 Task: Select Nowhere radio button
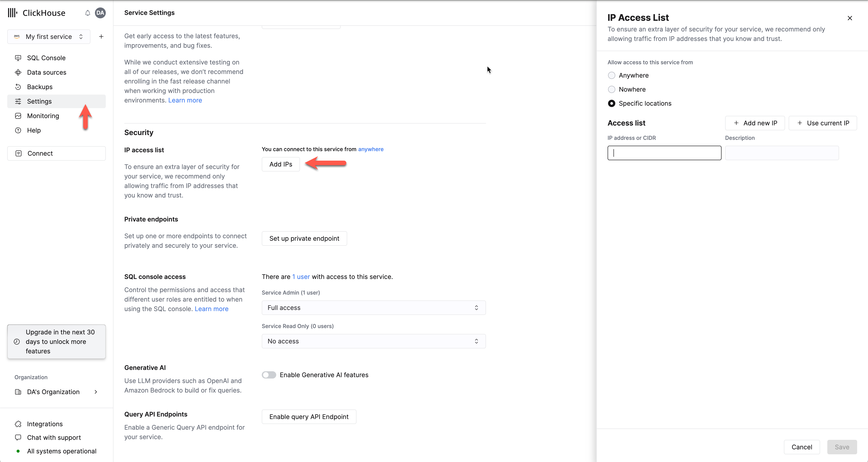(x=611, y=89)
